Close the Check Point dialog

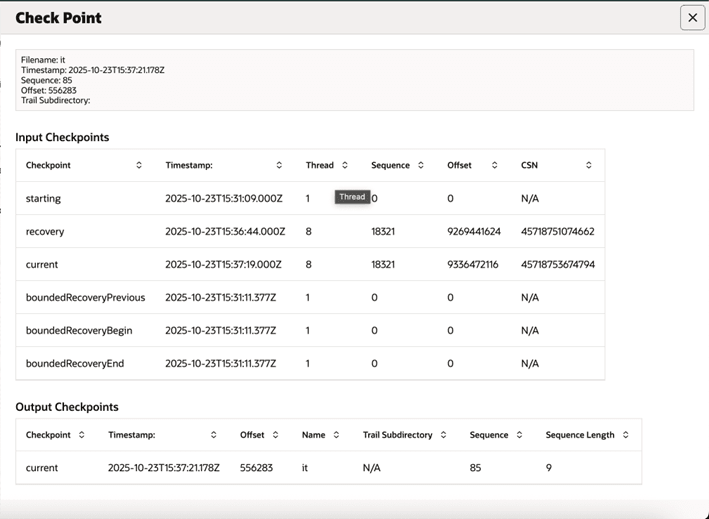click(692, 18)
